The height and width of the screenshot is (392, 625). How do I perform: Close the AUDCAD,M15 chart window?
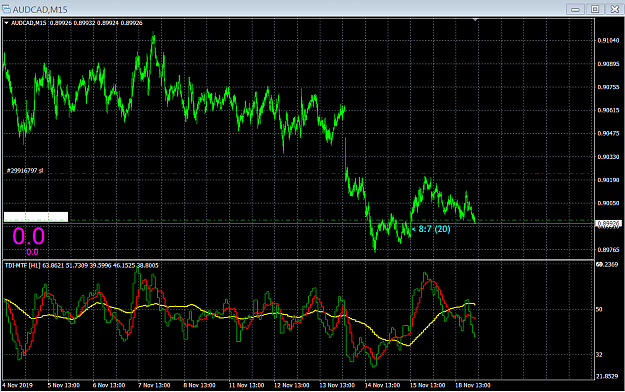point(615,9)
